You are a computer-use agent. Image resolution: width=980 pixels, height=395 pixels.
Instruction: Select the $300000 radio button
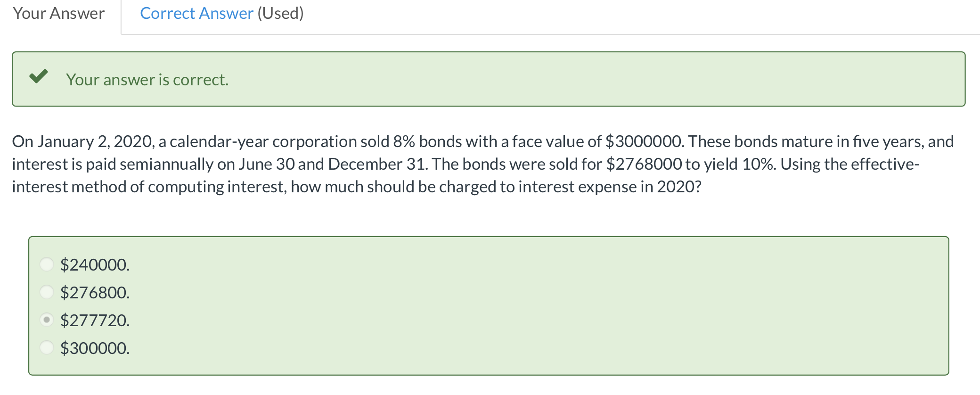[47, 348]
